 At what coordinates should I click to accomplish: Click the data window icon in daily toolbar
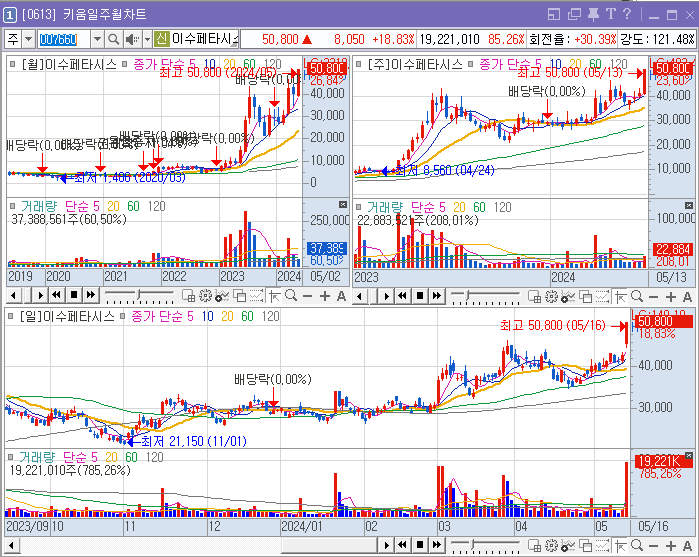534,545
